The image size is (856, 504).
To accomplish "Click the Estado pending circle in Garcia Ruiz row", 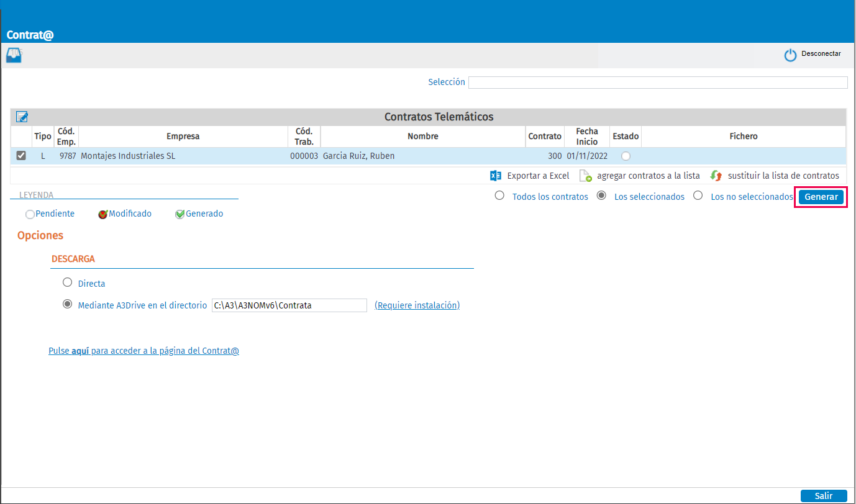I will pos(626,156).
